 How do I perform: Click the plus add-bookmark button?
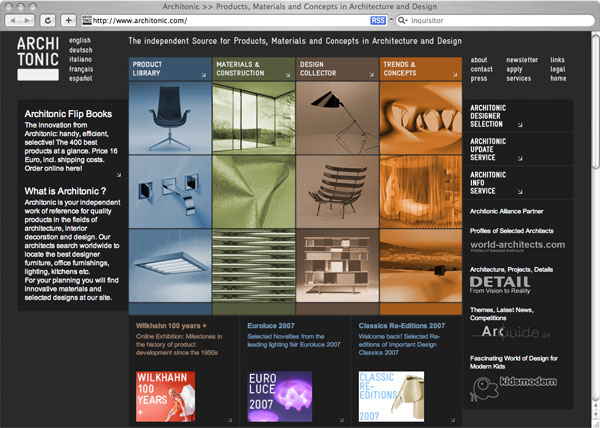tap(68, 20)
